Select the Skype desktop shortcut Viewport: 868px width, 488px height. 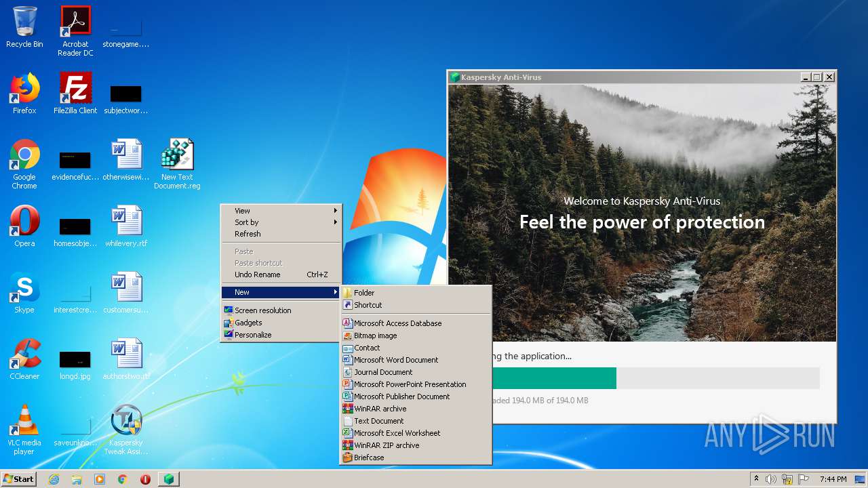24,293
